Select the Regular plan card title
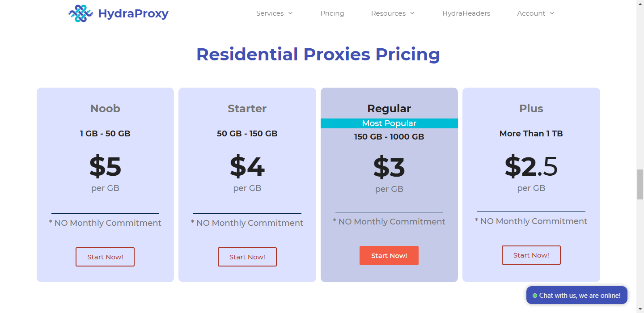The height and width of the screenshot is (313, 644). click(389, 109)
